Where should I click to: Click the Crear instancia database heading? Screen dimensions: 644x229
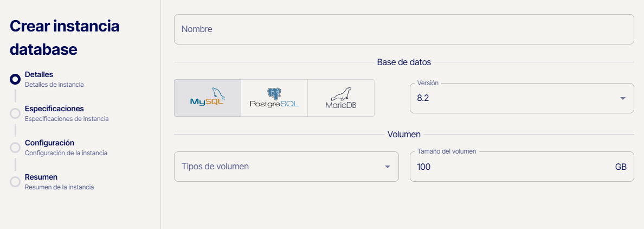pyautogui.click(x=65, y=37)
